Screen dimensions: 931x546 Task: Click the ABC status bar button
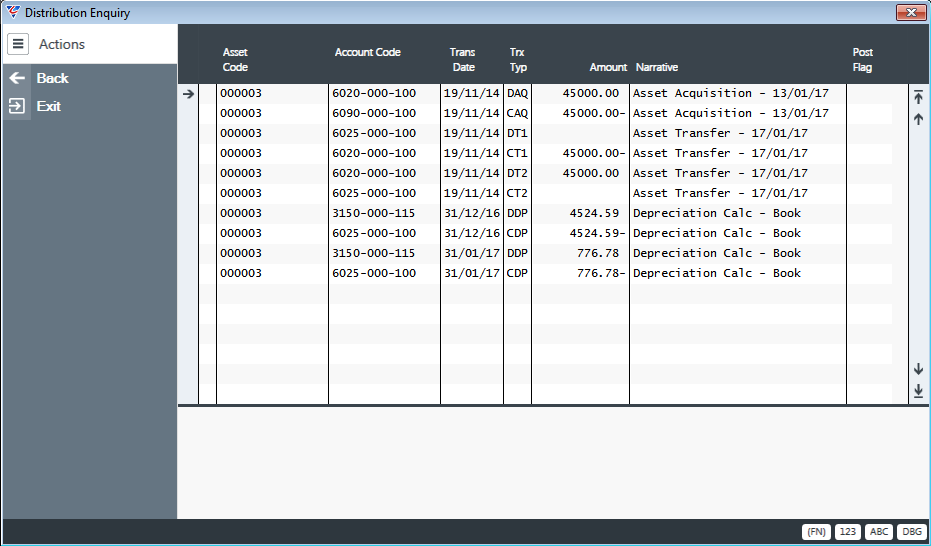point(879,532)
